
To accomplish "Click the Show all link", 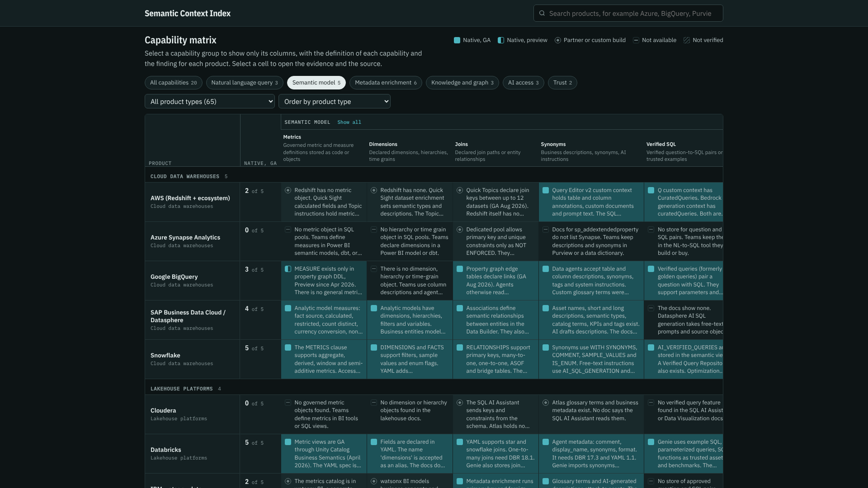I will coord(349,122).
